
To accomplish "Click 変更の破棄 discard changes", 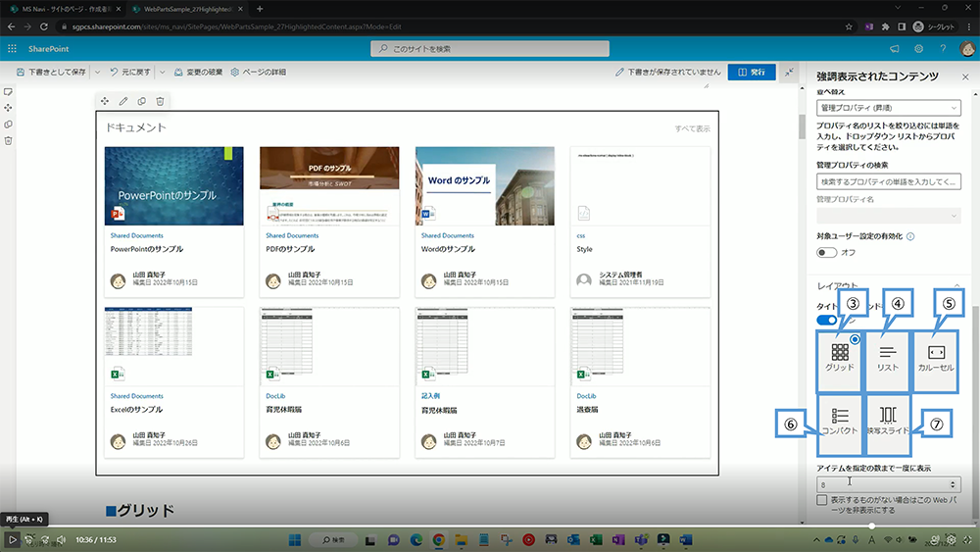I will 198,73.
